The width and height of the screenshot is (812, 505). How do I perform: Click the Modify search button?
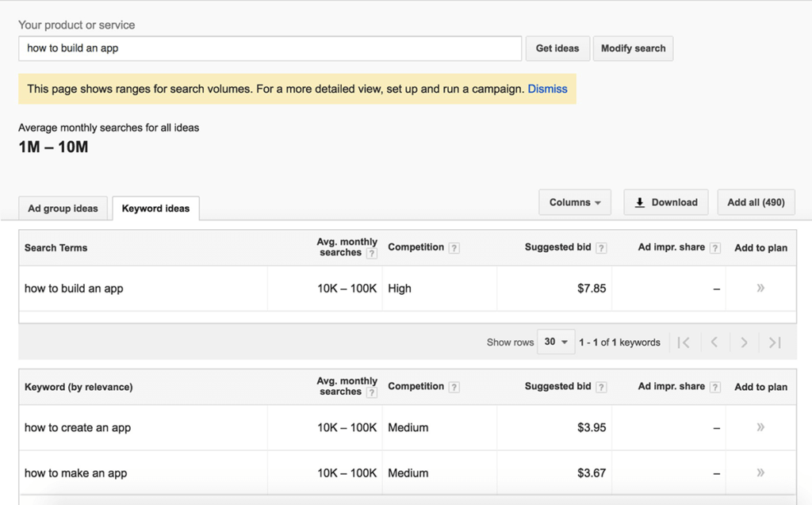coord(633,48)
